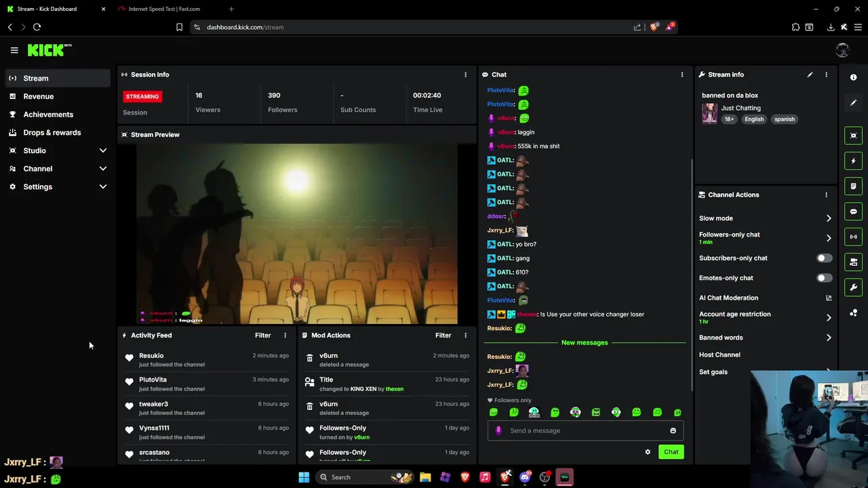Edit stream info with the pencil icon
The height and width of the screenshot is (488, 868).
tap(810, 75)
